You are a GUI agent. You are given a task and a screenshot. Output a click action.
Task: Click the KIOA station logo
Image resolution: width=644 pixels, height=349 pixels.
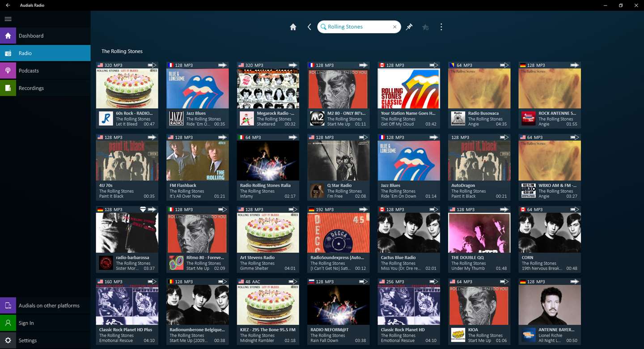pyautogui.click(x=458, y=335)
